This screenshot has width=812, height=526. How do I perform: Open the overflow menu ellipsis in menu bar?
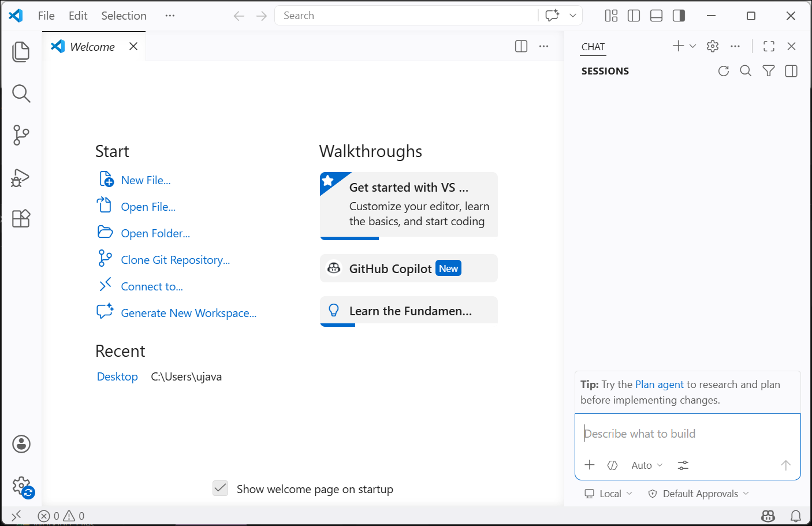[170, 16]
